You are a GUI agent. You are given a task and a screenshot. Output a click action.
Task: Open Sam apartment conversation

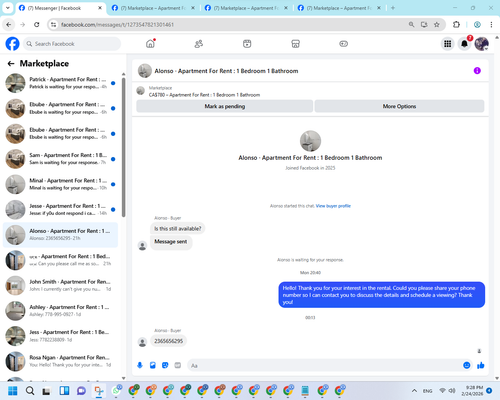tap(60, 159)
